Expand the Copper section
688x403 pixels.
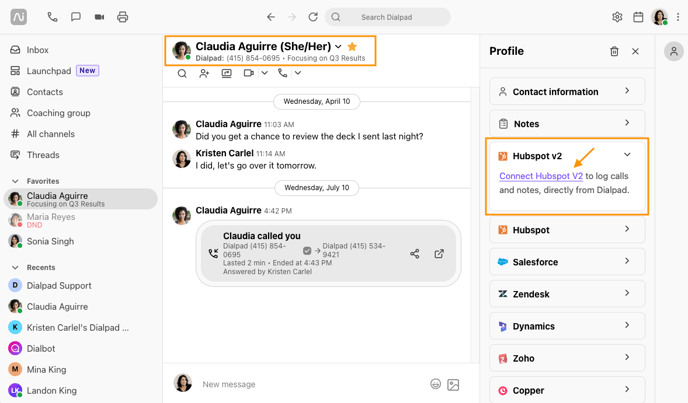tap(567, 390)
